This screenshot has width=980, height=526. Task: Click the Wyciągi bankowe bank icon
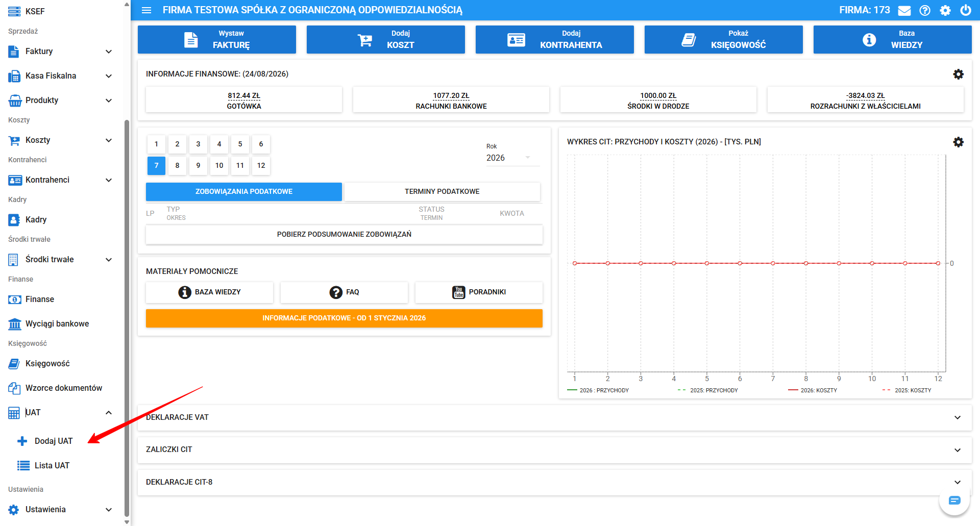point(15,324)
